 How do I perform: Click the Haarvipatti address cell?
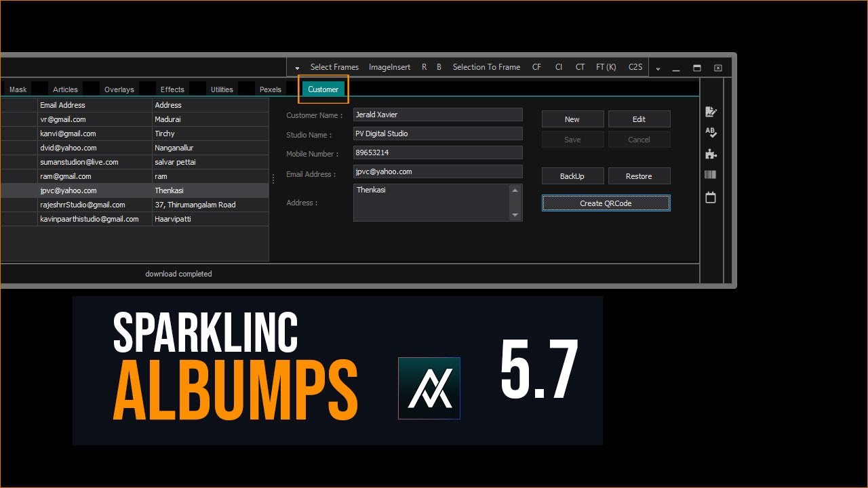point(210,219)
